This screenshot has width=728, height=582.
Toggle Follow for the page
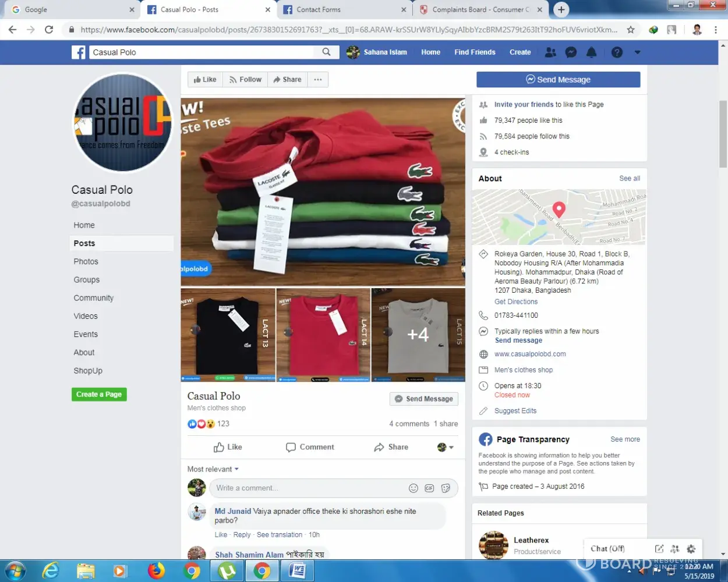point(245,80)
